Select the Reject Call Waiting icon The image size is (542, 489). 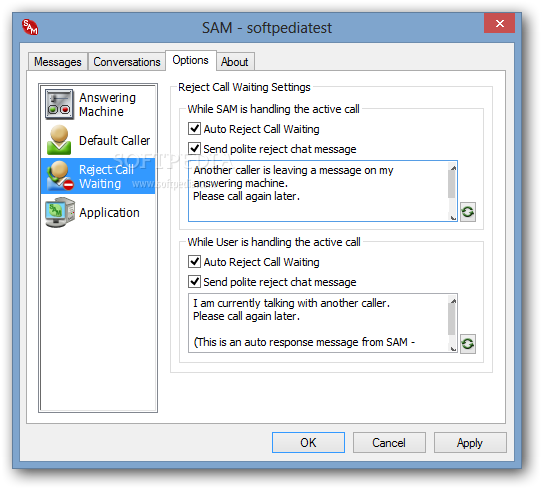click(x=60, y=176)
